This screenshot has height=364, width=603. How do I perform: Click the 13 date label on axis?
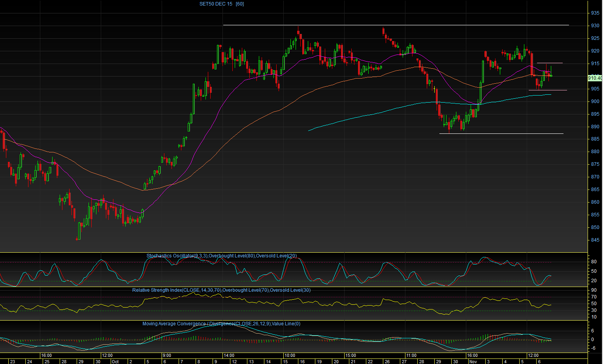[x=251, y=362]
